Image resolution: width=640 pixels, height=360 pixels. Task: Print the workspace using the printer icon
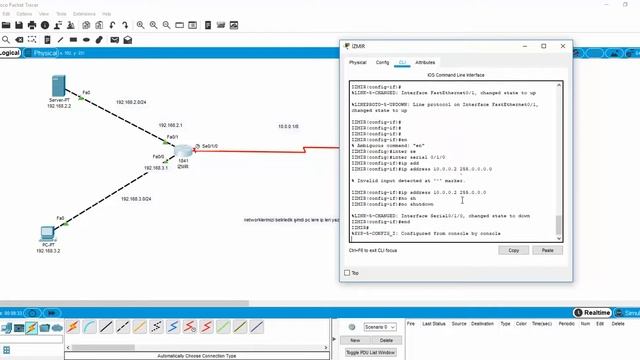pyautogui.click(x=32, y=25)
